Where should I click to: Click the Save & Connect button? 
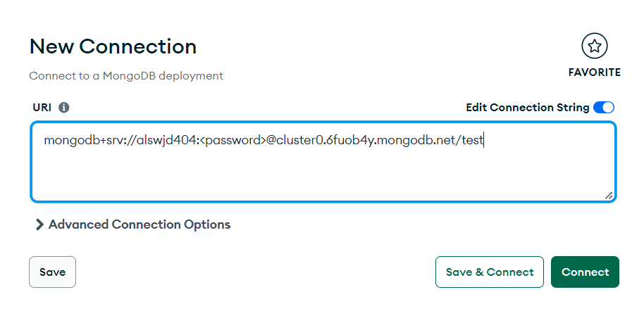click(490, 272)
